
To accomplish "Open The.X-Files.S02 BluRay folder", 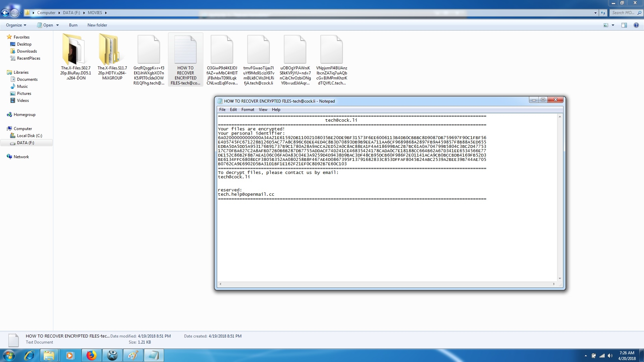I will point(75,57).
